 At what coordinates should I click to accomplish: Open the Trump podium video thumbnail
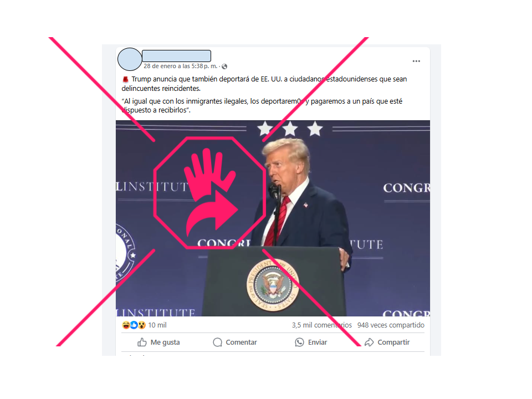(x=273, y=218)
